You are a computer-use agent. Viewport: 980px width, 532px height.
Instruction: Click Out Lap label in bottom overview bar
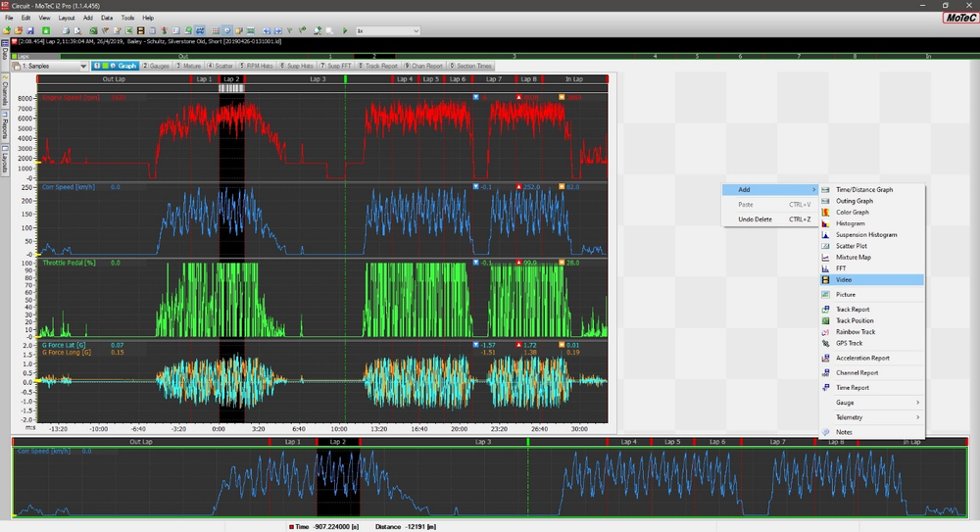point(140,442)
